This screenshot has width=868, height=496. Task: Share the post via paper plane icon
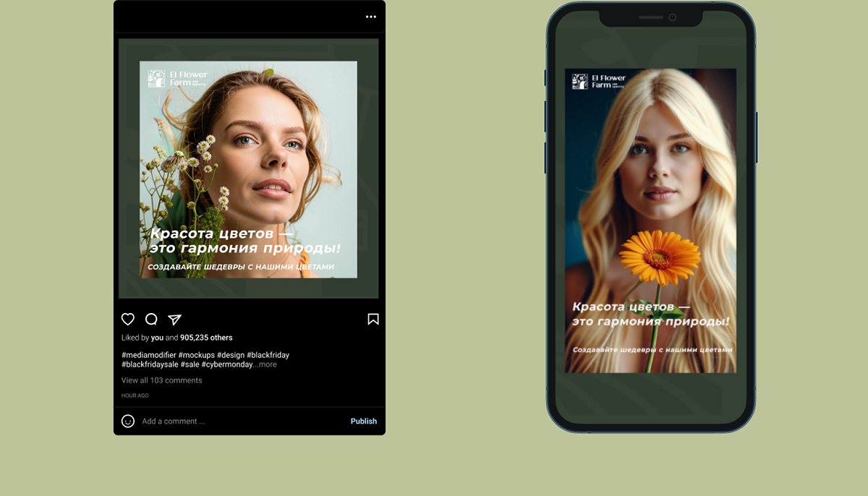[174, 319]
